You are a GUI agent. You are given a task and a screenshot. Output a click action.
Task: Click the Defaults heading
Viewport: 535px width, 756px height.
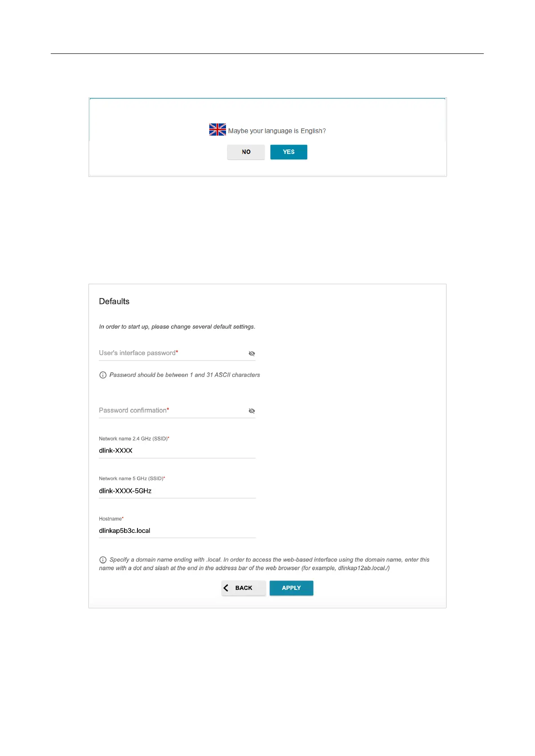click(x=114, y=302)
